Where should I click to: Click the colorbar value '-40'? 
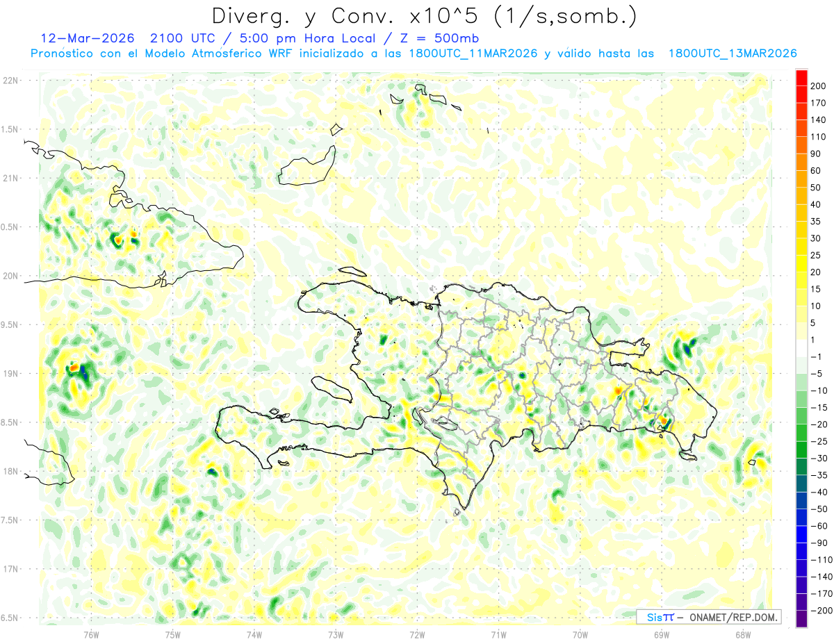pyautogui.click(x=818, y=493)
